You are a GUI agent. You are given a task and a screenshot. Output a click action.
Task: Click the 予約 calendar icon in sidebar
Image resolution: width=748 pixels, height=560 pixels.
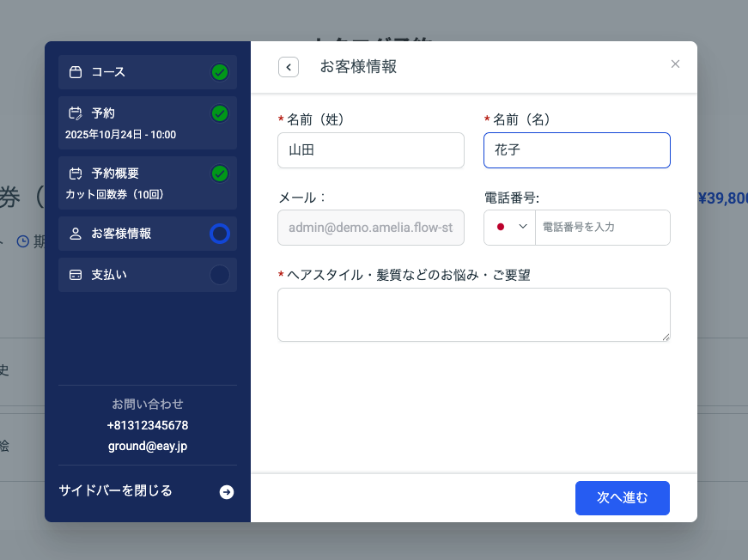pos(76,113)
